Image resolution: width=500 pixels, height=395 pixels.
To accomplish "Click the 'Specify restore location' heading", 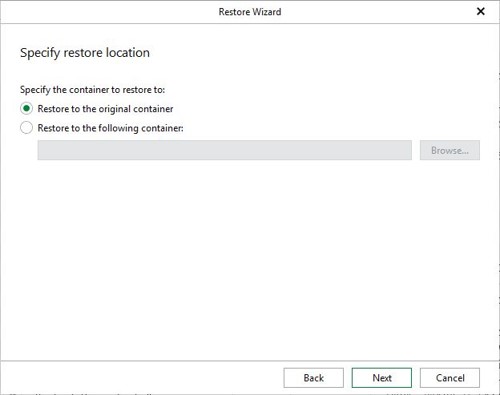I will (x=85, y=53).
